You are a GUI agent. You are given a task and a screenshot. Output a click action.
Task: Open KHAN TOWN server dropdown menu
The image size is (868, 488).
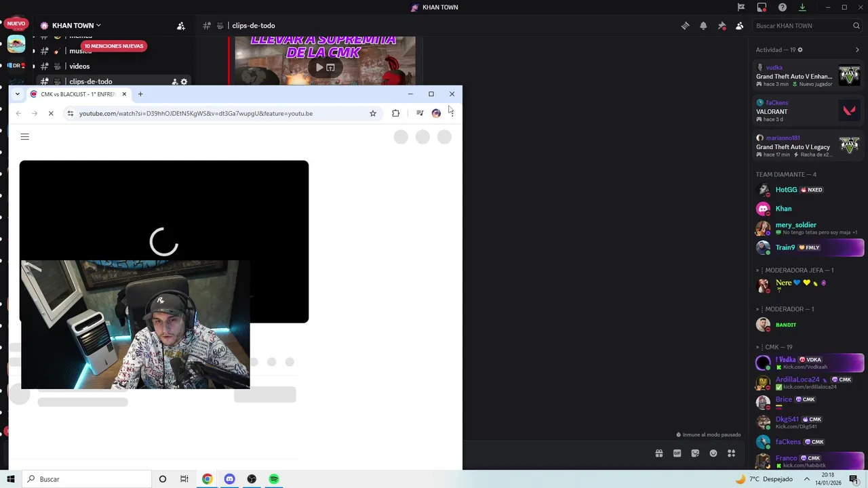71,26
